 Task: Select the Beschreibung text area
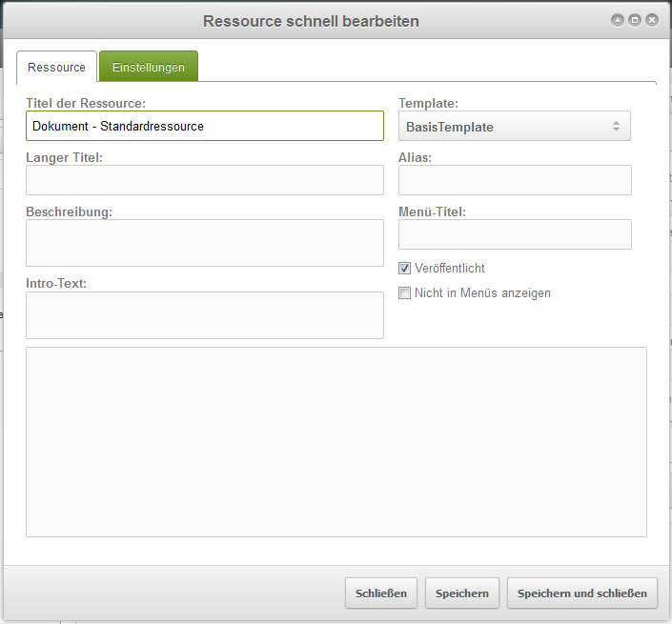pos(204,242)
